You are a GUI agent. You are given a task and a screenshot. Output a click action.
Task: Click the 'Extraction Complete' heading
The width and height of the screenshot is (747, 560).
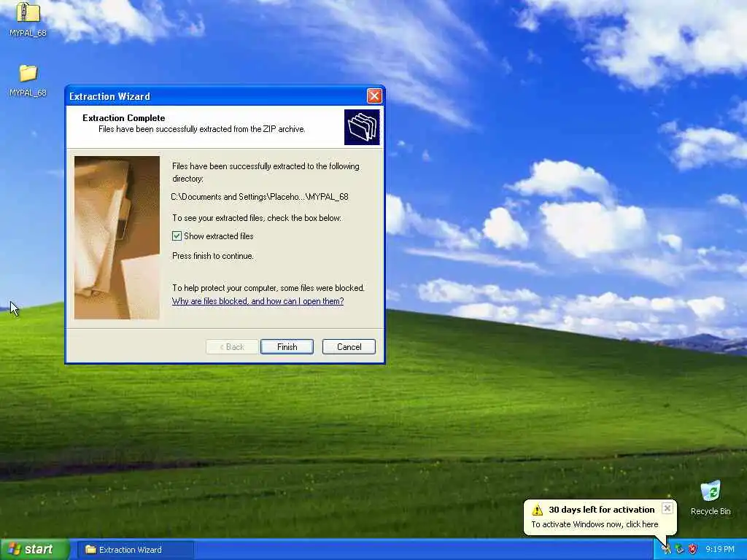(124, 117)
